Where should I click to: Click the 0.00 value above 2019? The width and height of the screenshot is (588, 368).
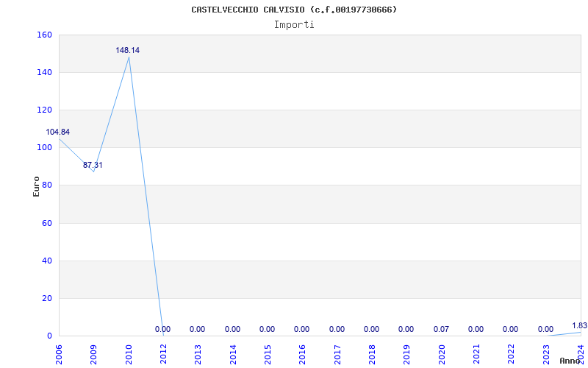coord(406,329)
